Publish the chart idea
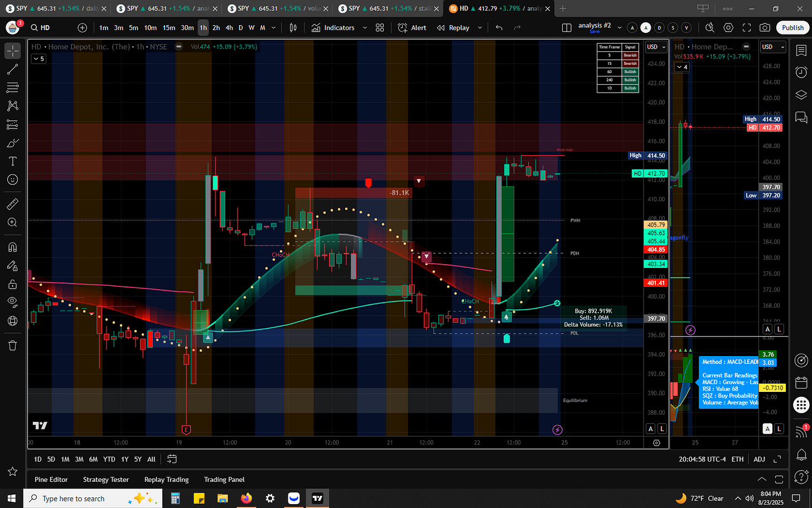This screenshot has height=508, width=812. tap(792, 27)
